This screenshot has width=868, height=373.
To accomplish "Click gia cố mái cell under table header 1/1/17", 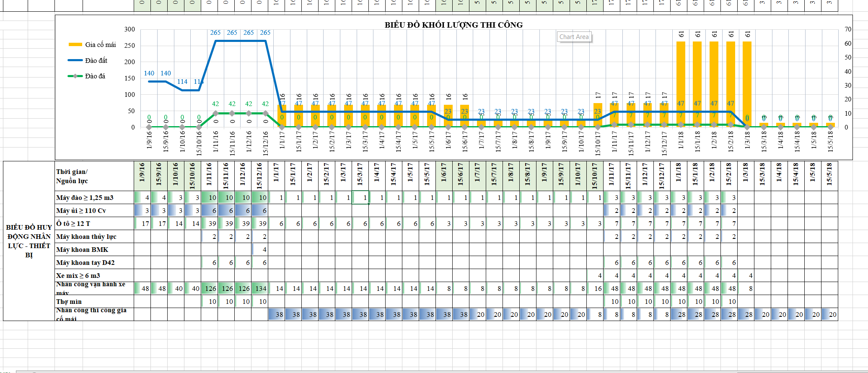I will [x=277, y=314].
